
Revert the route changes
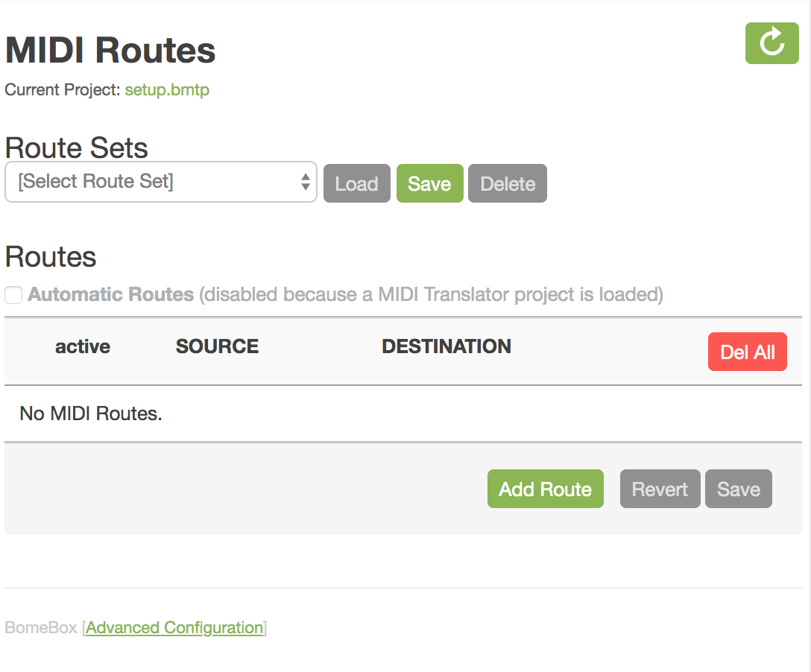coord(660,489)
